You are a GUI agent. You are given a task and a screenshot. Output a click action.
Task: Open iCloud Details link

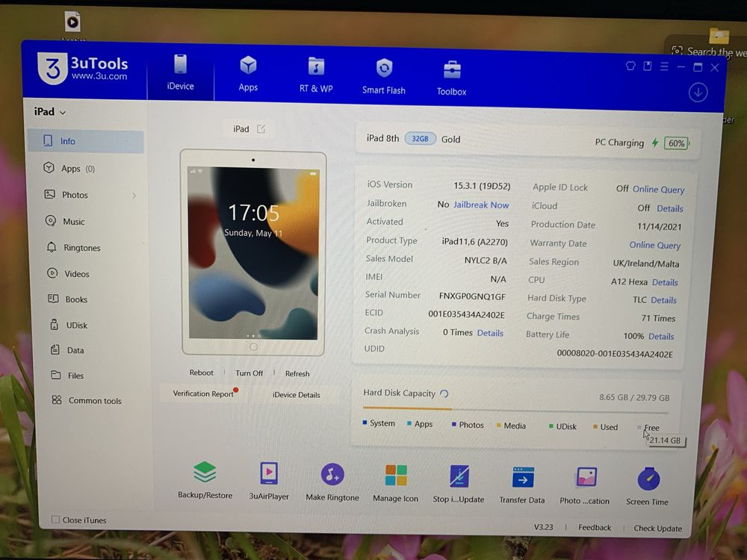[x=670, y=208]
